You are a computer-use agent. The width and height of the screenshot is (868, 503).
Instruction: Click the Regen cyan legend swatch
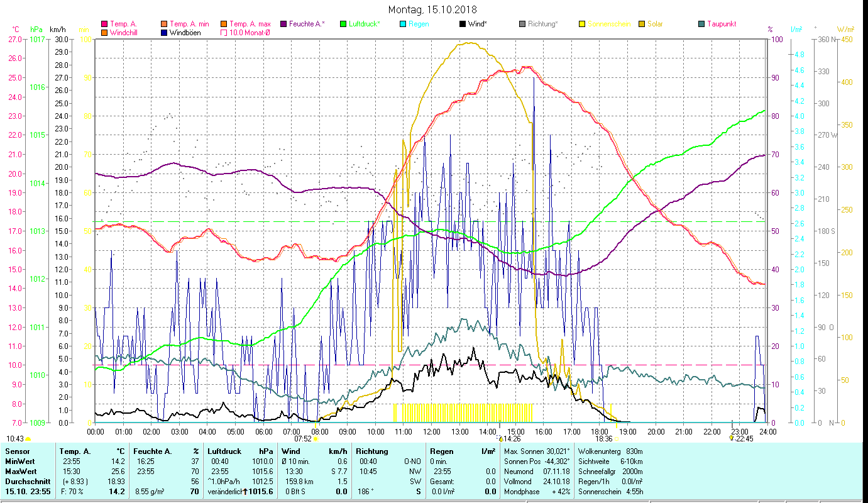(403, 24)
